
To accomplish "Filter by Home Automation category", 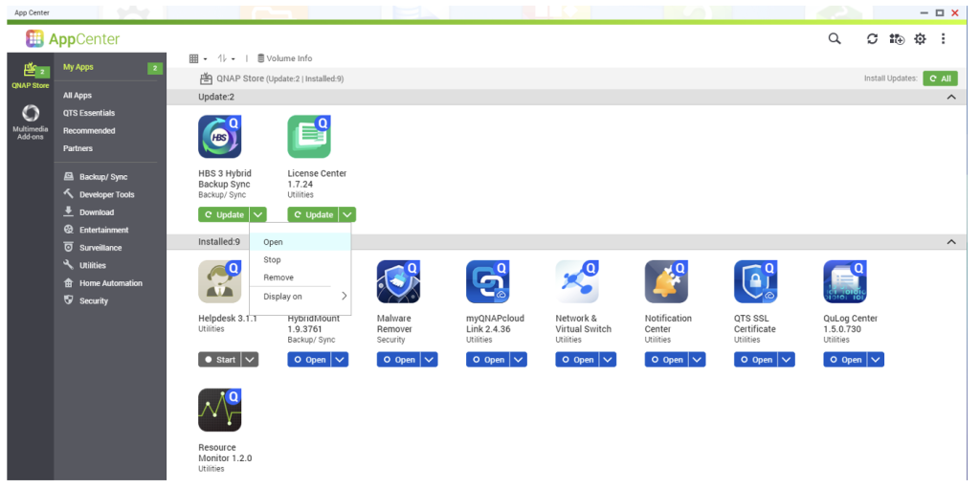I will coord(102,283).
